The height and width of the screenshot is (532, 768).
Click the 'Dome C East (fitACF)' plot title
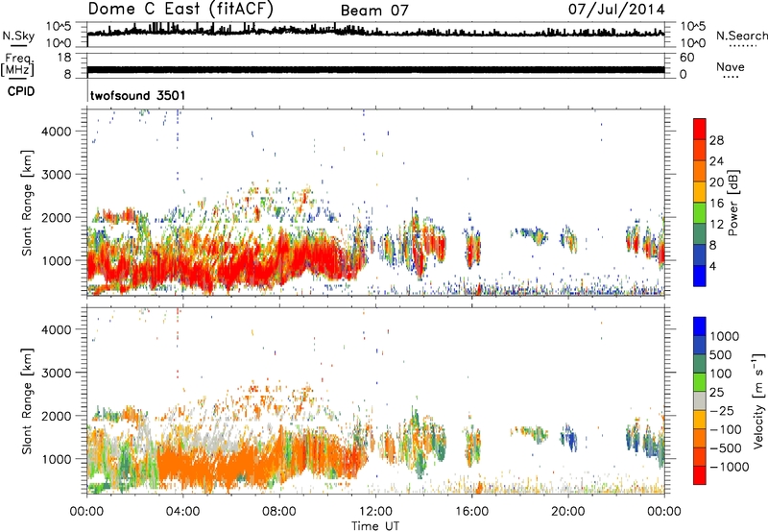point(180,10)
